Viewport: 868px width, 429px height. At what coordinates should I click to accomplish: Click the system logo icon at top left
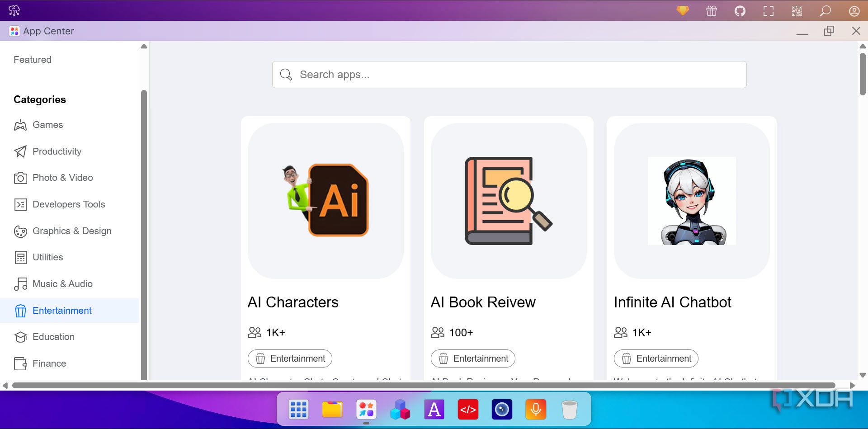tap(14, 10)
